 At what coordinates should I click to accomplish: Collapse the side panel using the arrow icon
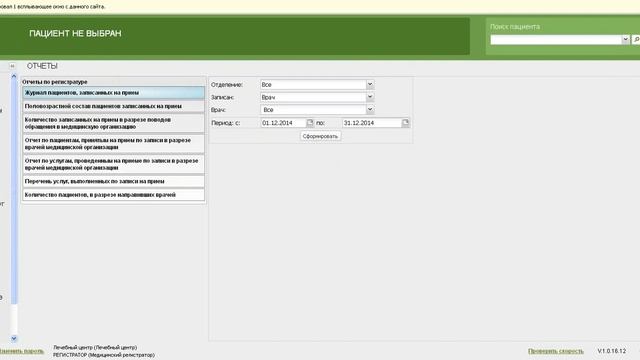tap(12, 66)
